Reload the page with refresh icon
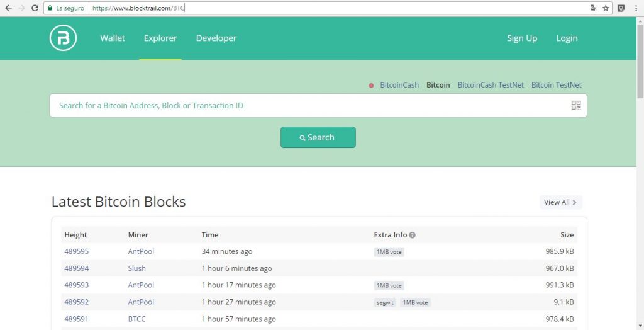This screenshot has width=644, height=330. click(35, 8)
